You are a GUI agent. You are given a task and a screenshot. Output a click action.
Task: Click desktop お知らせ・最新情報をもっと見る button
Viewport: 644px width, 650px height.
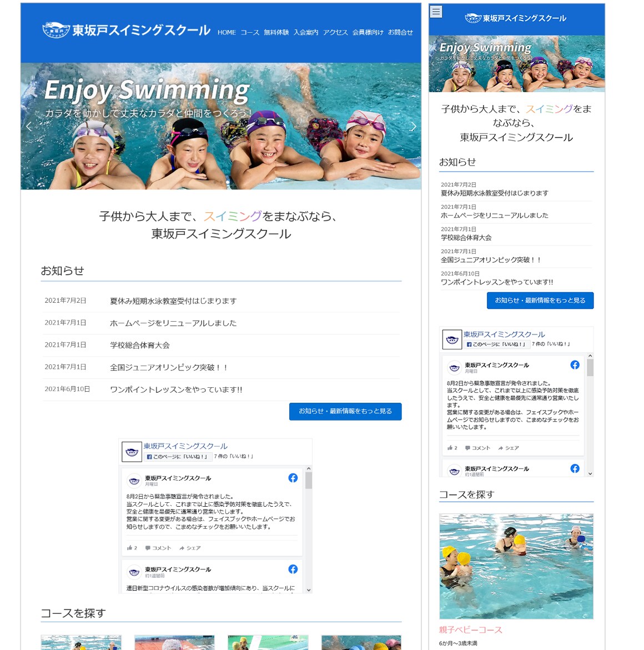coord(345,411)
